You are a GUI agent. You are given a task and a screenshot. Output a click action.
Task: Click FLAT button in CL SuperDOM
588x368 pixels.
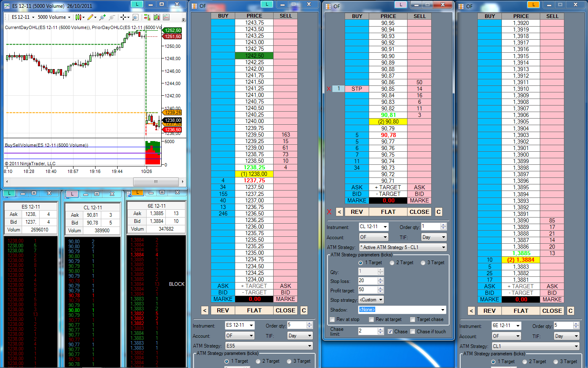(388, 212)
